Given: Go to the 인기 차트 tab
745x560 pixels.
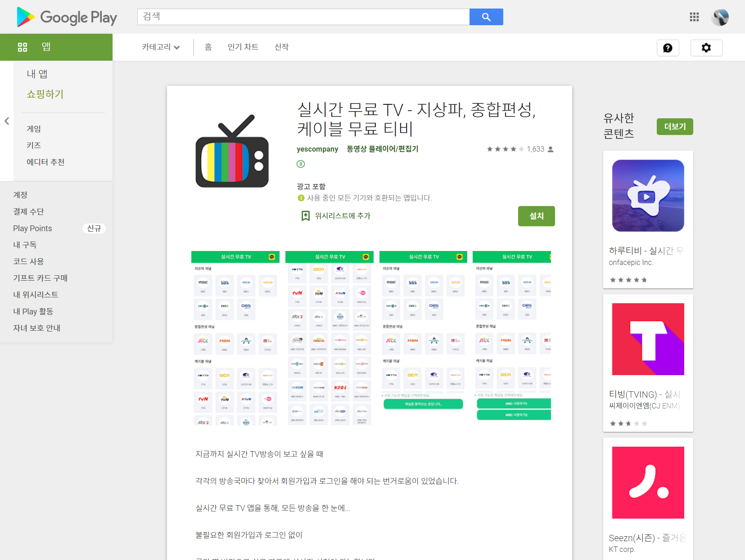Looking at the screenshot, I should click(243, 47).
